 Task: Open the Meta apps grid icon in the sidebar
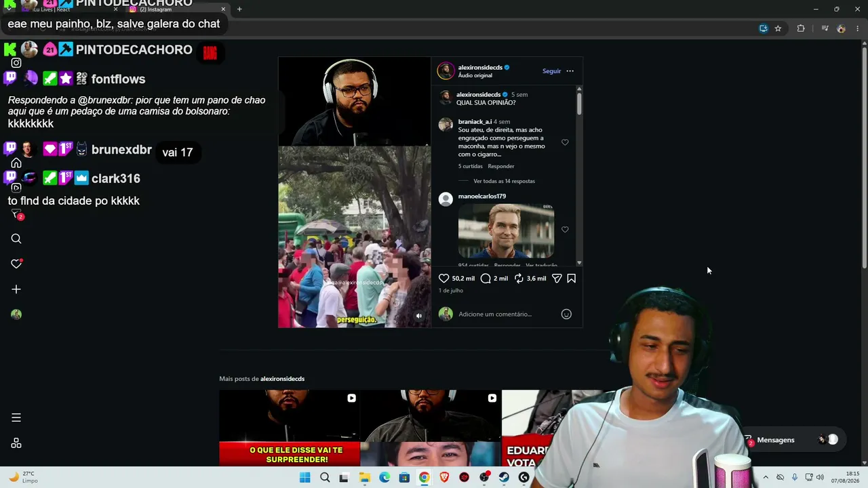click(16, 443)
